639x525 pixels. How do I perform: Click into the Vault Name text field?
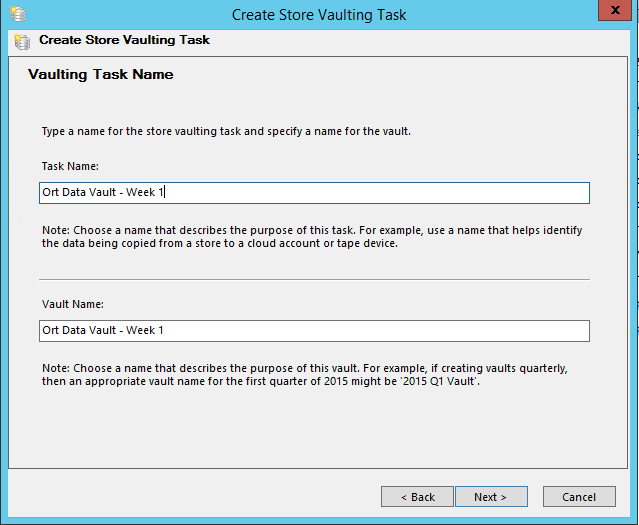tap(314, 331)
